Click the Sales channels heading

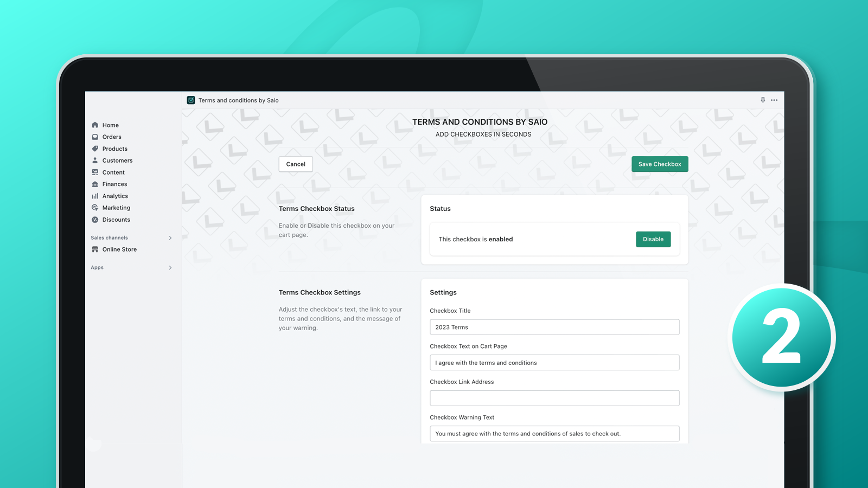109,238
